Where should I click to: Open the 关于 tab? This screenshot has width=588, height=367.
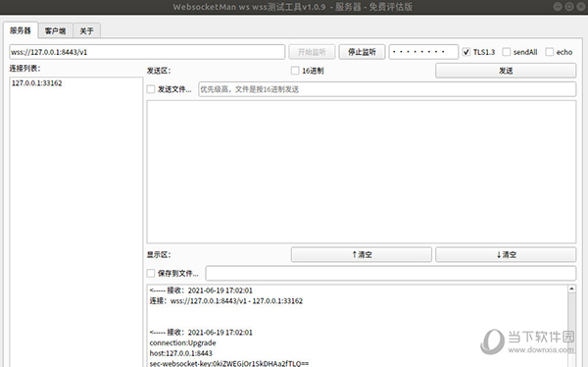point(86,30)
